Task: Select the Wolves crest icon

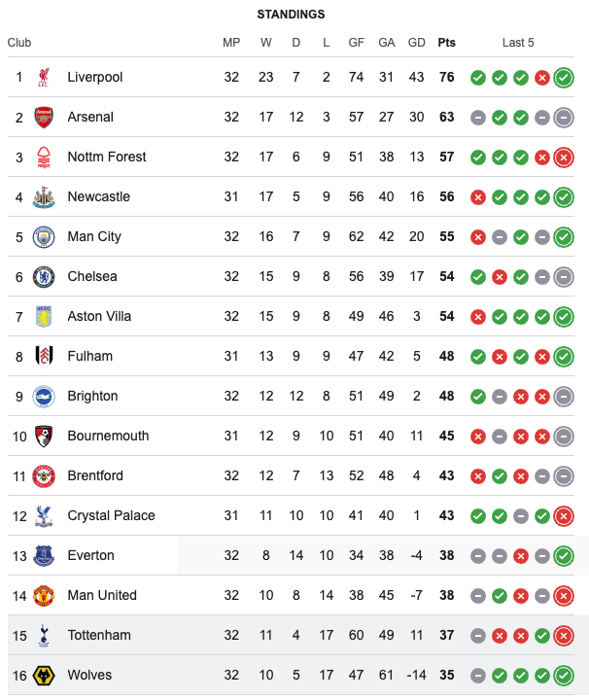Action: [x=44, y=676]
